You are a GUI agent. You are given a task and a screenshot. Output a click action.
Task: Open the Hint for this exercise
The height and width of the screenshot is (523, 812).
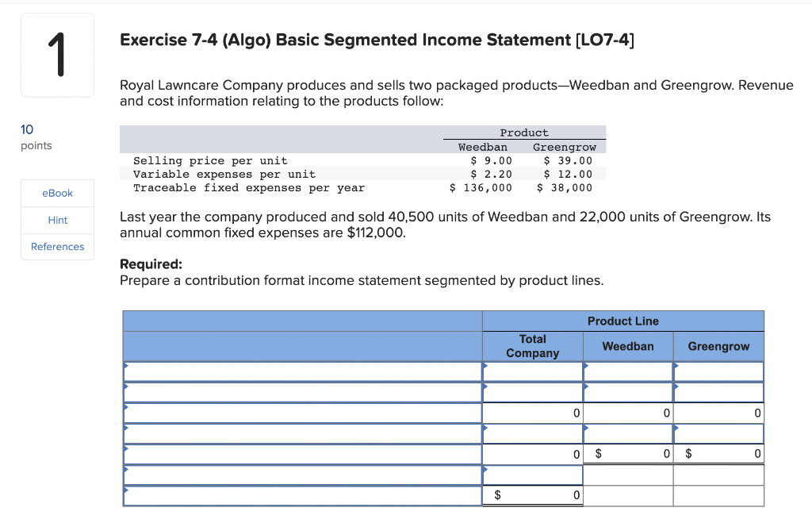tap(57, 220)
